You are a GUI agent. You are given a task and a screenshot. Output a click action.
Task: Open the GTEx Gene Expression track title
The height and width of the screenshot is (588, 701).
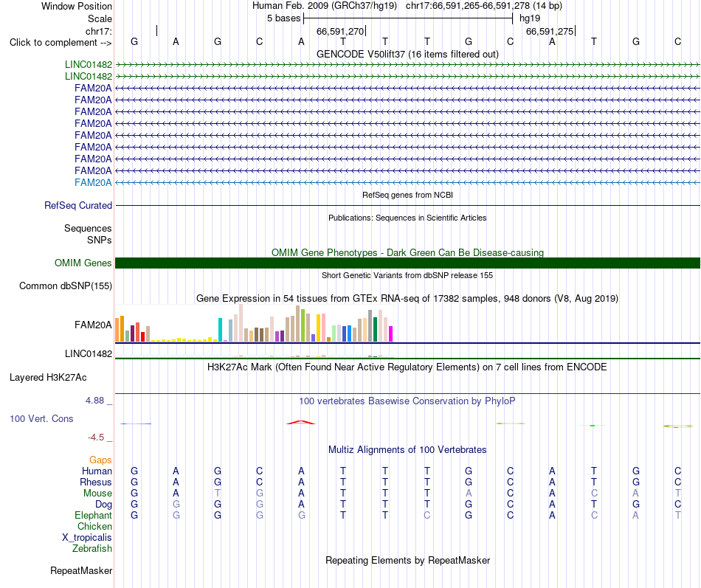tap(407, 298)
